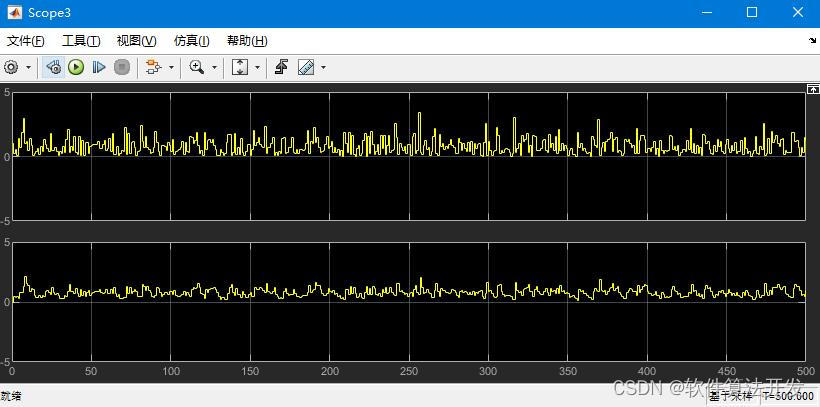Step forward the simulation
The image size is (820, 407).
(99, 67)
